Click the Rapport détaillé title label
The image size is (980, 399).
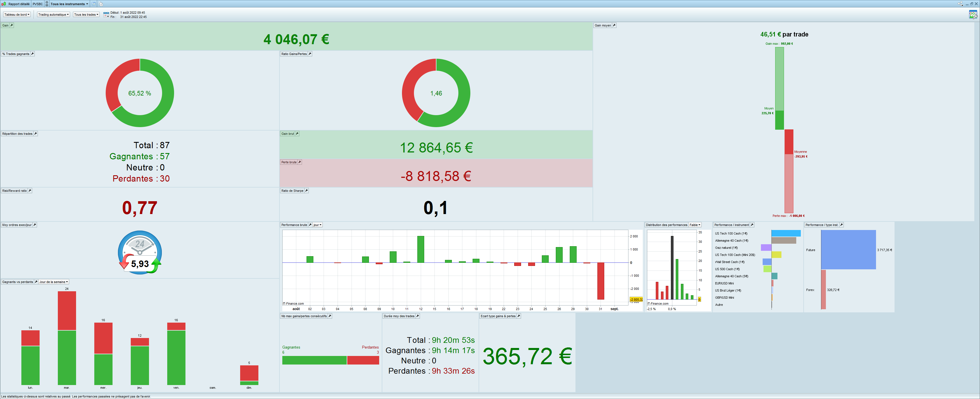(x=19, y=4)
